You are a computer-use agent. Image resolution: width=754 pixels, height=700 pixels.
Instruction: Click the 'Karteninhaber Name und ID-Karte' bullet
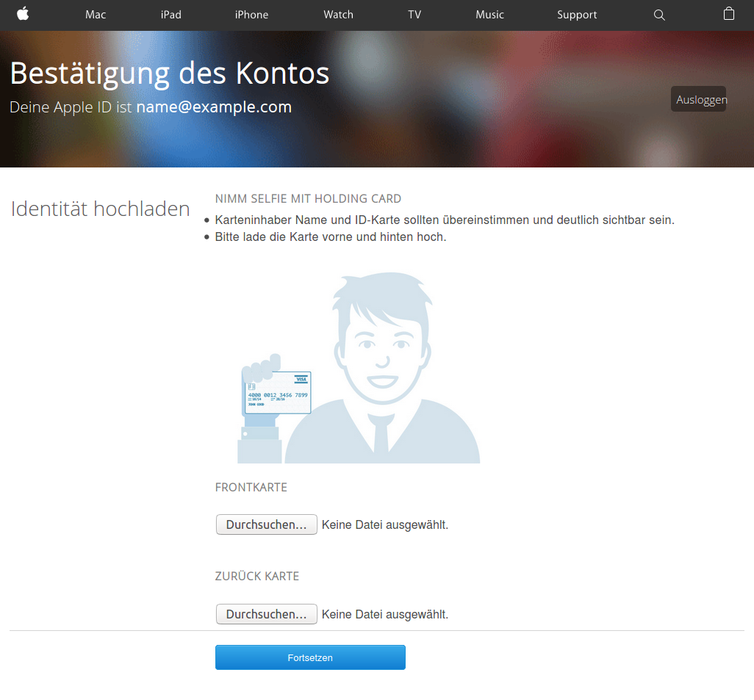(445, 220)
